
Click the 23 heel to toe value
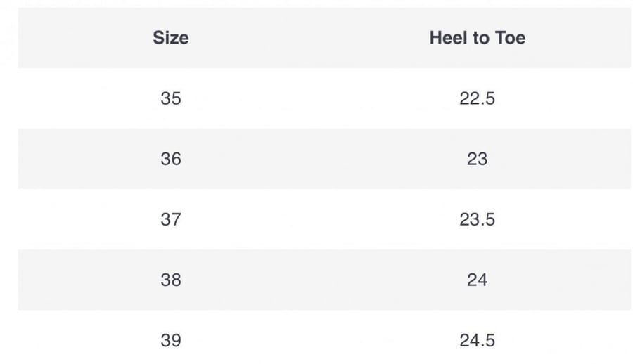click(x=477, y=159)
